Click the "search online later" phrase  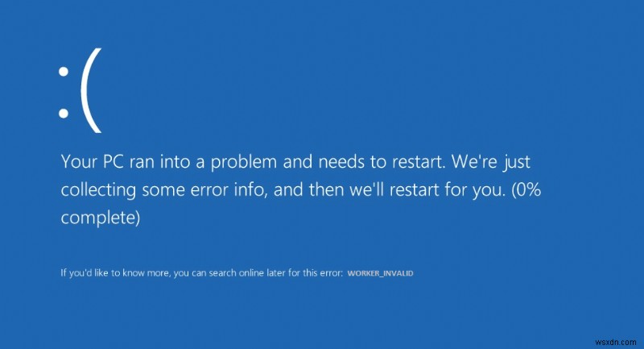click(x=243, y=273)
